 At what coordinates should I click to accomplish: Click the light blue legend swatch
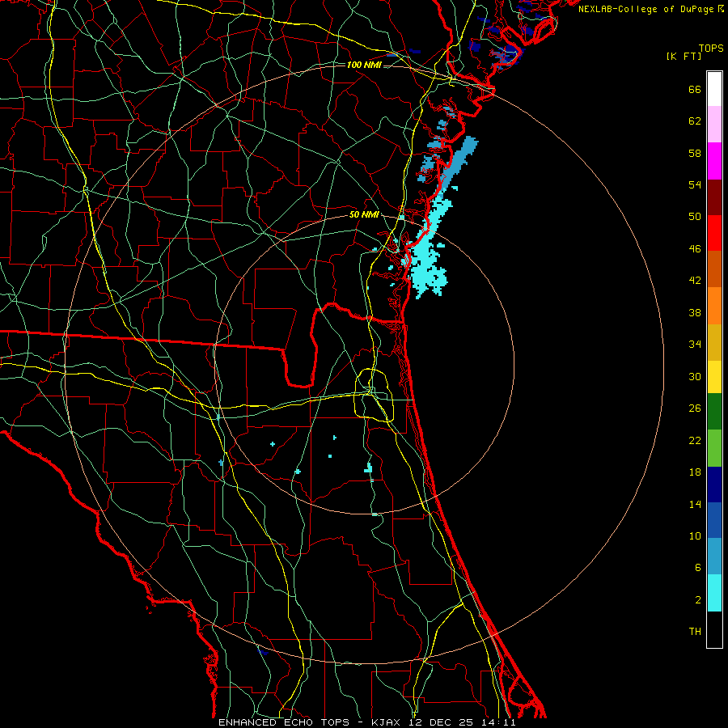(714, 557)
